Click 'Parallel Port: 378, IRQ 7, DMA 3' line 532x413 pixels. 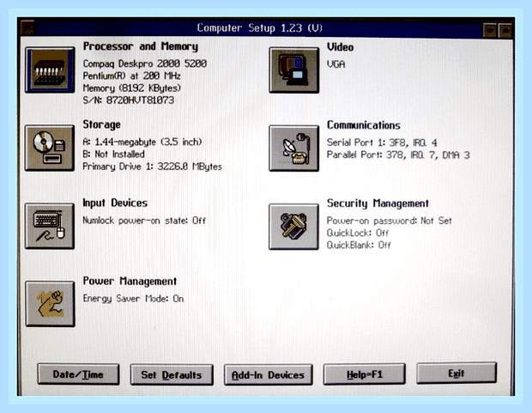coord(398,155)
